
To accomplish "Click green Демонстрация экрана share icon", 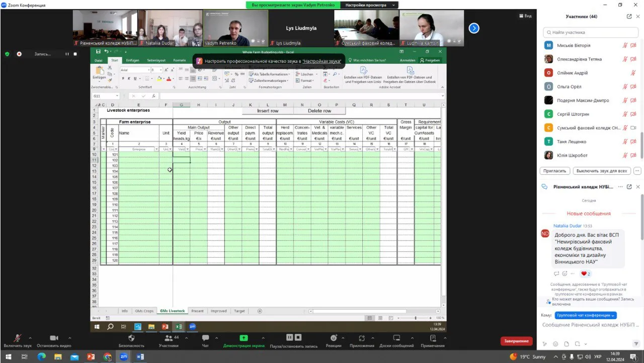I will [244, 338].
